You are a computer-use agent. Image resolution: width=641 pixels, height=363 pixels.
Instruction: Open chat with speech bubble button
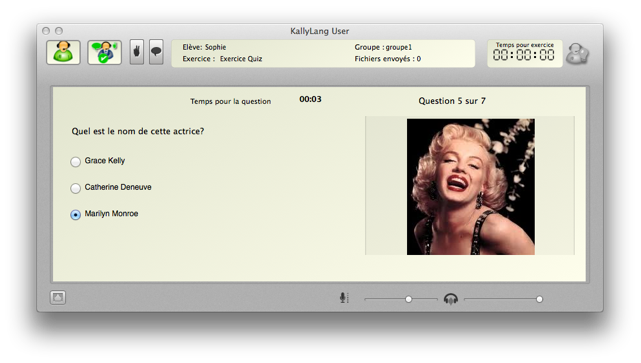(156, 52)
